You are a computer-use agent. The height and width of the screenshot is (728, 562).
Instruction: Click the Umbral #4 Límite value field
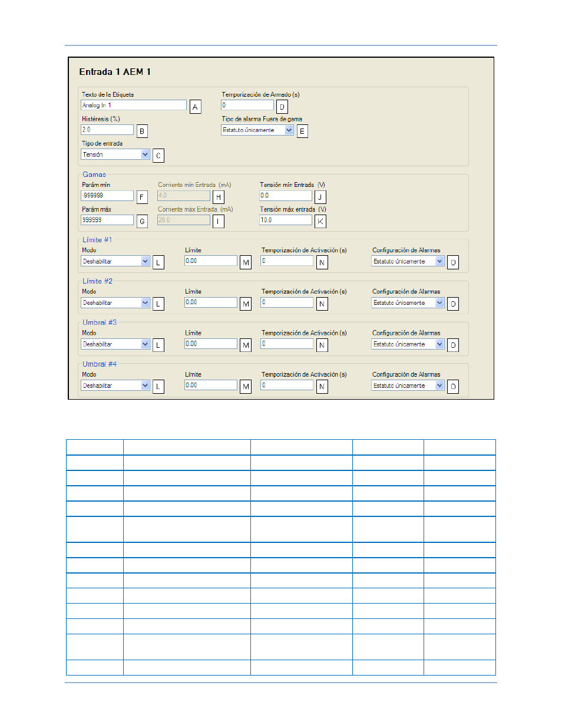tap(211, 385)
